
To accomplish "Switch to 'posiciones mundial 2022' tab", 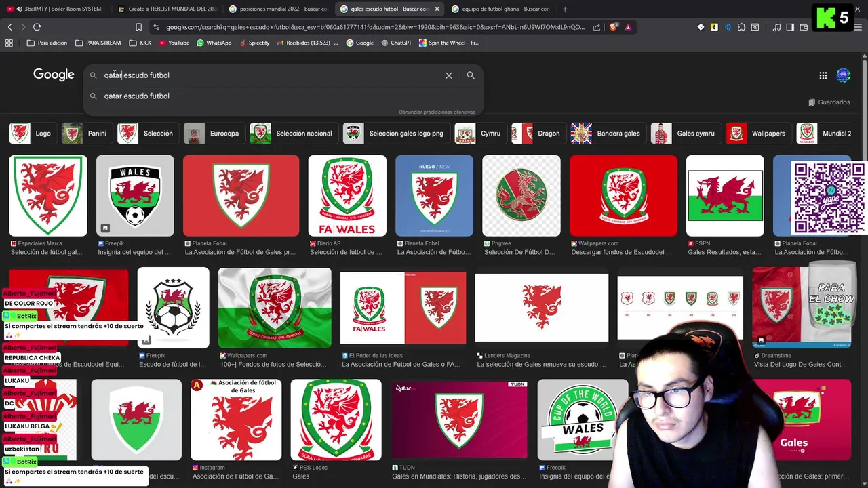I will click(x=278, y=9).
